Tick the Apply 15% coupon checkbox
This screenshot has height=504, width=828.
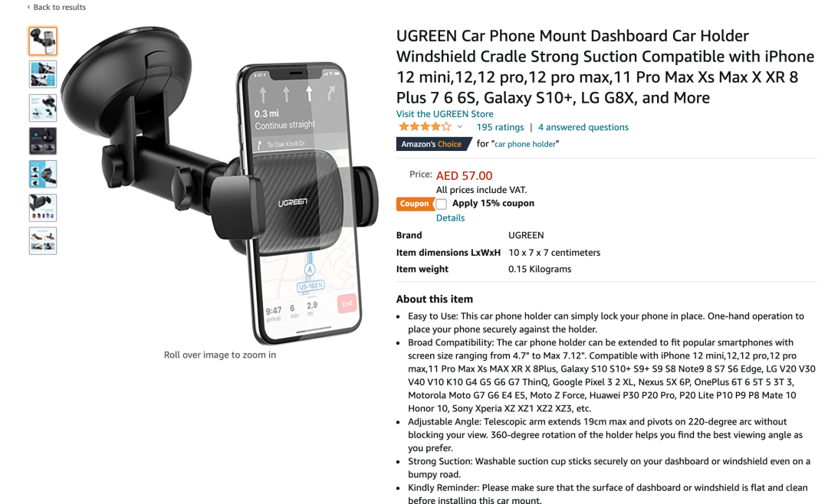[x=442, y=204]
